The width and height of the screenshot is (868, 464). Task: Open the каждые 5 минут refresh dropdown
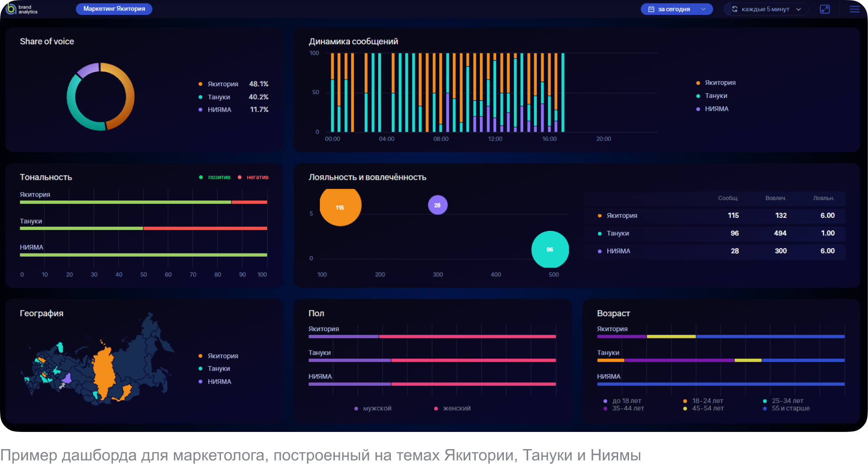(x=766, y=9)
